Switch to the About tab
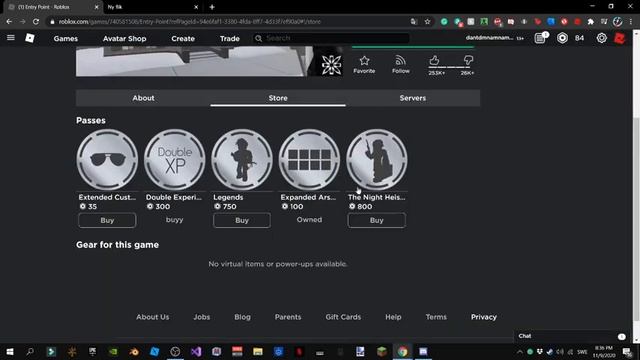Viewport: 640px width, 360px height. (x=143, y=98)
